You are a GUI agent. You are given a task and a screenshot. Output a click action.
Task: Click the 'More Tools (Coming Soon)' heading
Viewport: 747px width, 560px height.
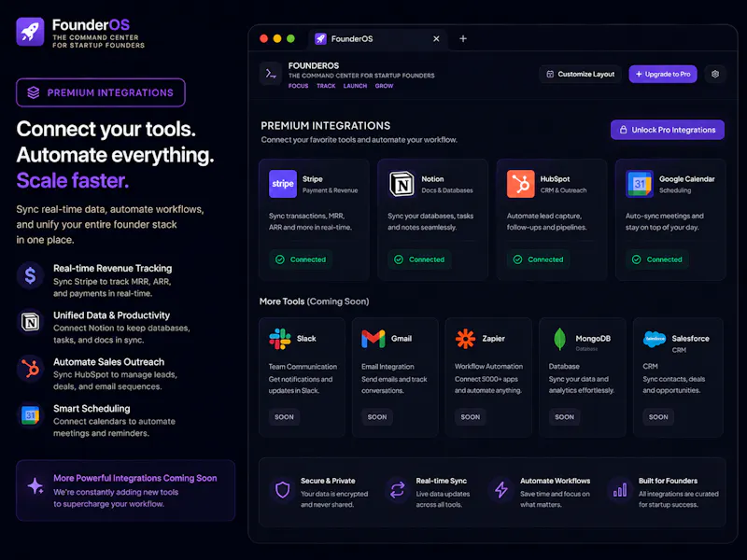click(x=314, y=301)
